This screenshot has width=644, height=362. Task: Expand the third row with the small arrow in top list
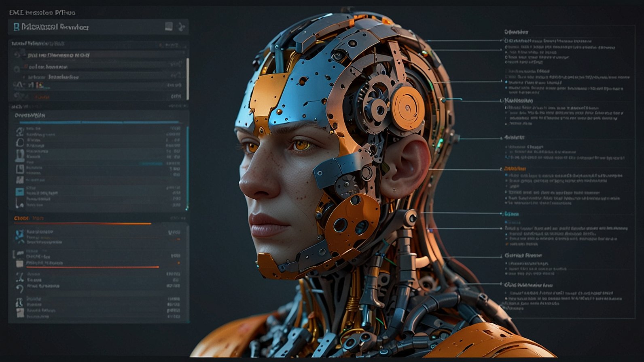(24, 77)
